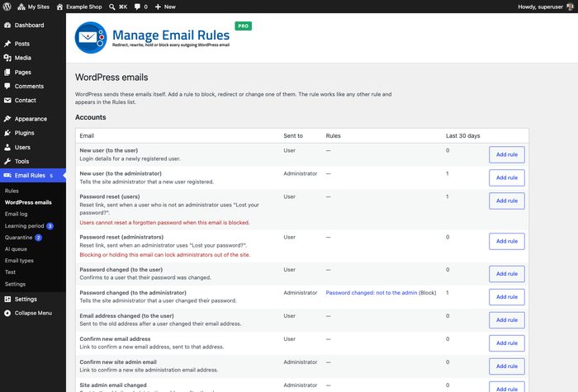
Task: Click 'Blocking or holding this email' warning text
Action: (x=165, y=255)
